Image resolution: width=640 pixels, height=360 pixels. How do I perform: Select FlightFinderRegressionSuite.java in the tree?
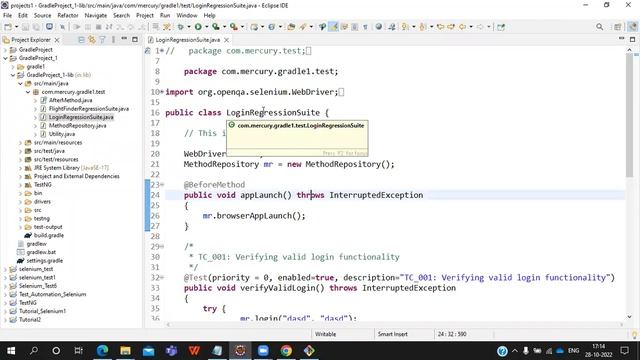click(x=89, y=109)
